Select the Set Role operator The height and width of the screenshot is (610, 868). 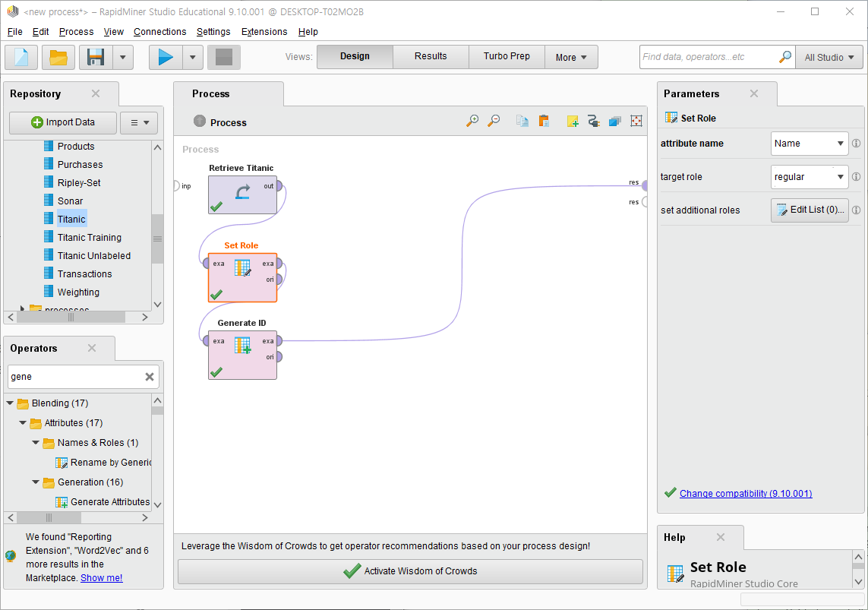[242, 277]
